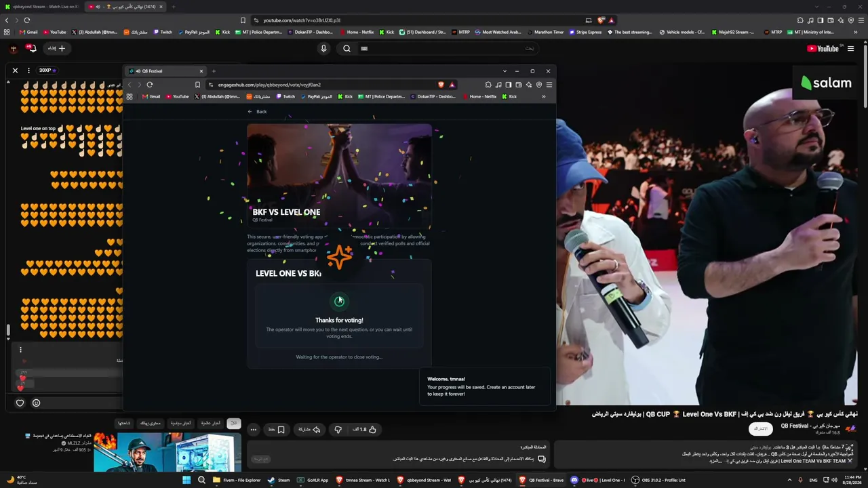
Task: Open the emoji picker in live chat
Action: coord(36,403)
